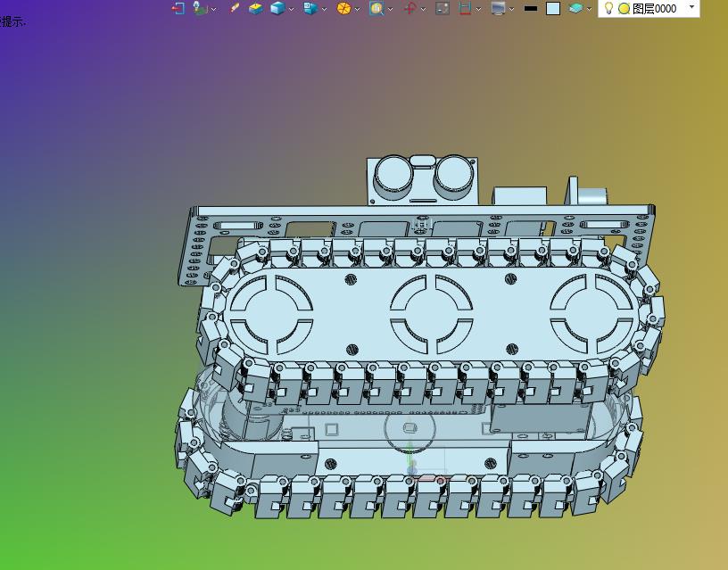Open the 图层0000 layer dropdown
The image size is (728, 570).
click(x=691, y=7)
